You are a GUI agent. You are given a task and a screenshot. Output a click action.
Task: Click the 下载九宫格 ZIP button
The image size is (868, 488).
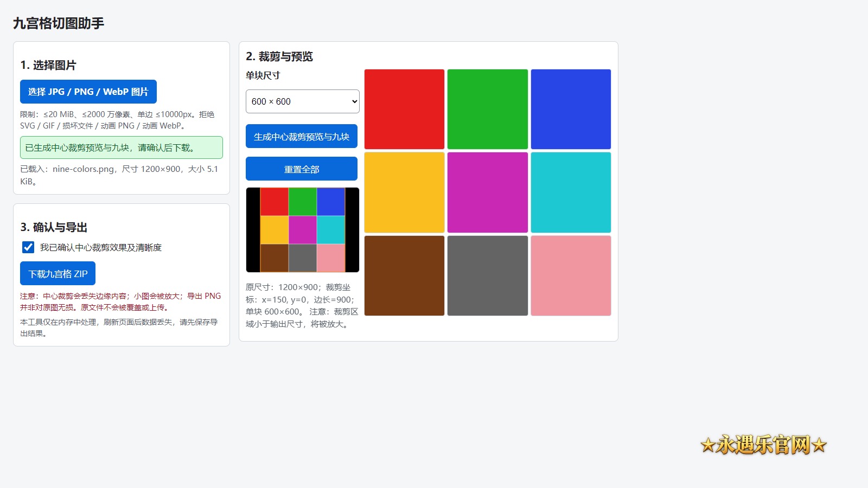[58, 273]
